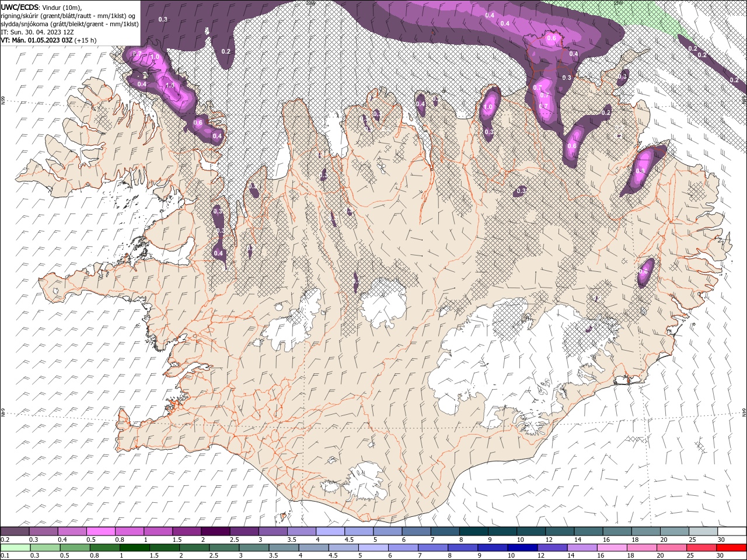Select the violet swatch between 12 and 14, bottom row

553,547
